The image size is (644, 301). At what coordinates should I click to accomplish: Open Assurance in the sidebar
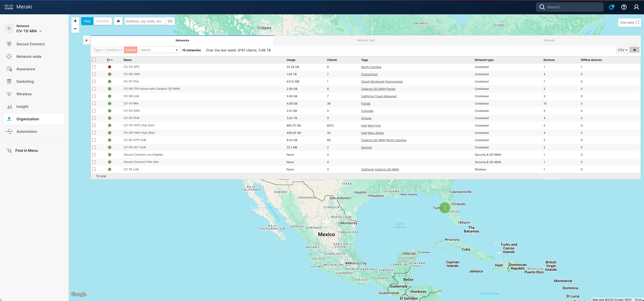tap(26, 69)
